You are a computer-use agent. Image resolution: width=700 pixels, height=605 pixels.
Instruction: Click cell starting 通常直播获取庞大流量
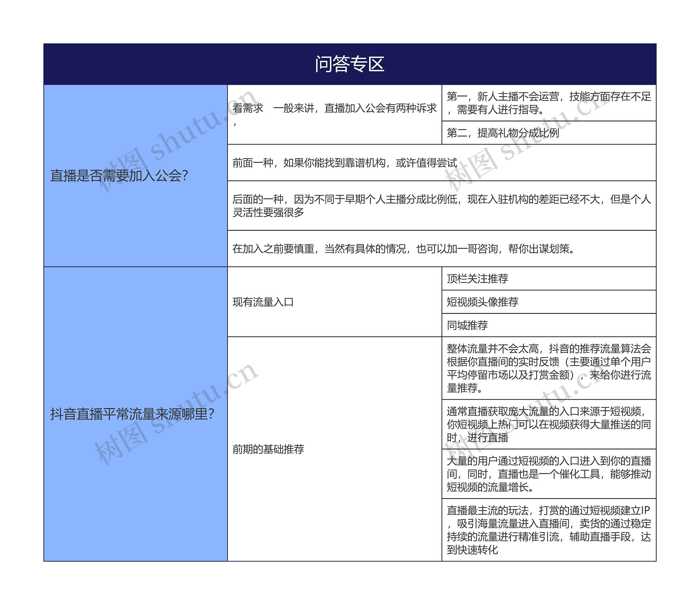pos(549,424)
